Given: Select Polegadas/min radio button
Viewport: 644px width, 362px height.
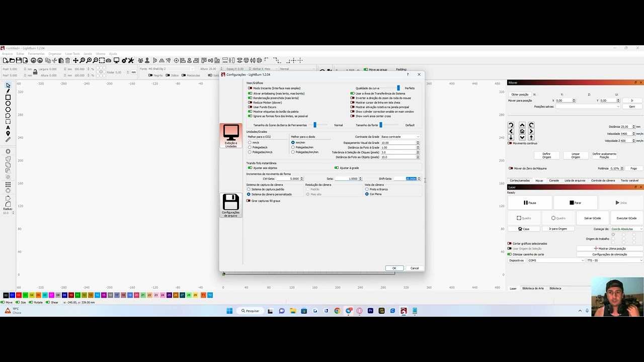Looking at the screenshot, I should [293, 147].
